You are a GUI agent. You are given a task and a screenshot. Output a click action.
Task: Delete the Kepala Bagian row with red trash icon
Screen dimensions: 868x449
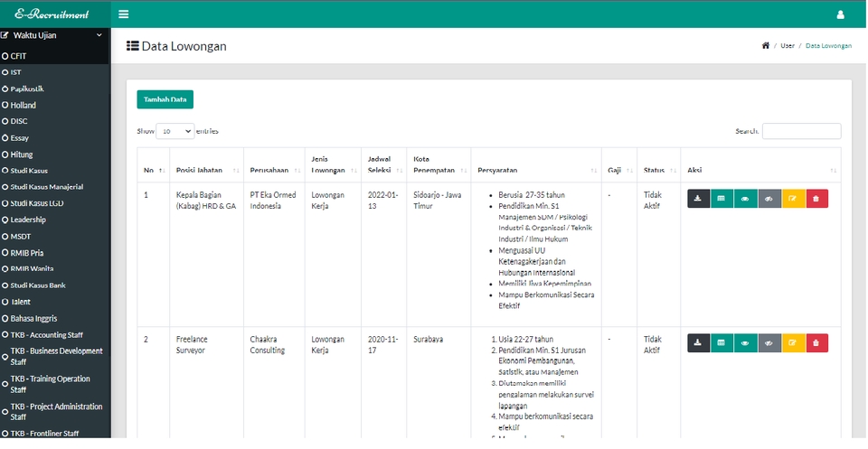tap(816, 199)
